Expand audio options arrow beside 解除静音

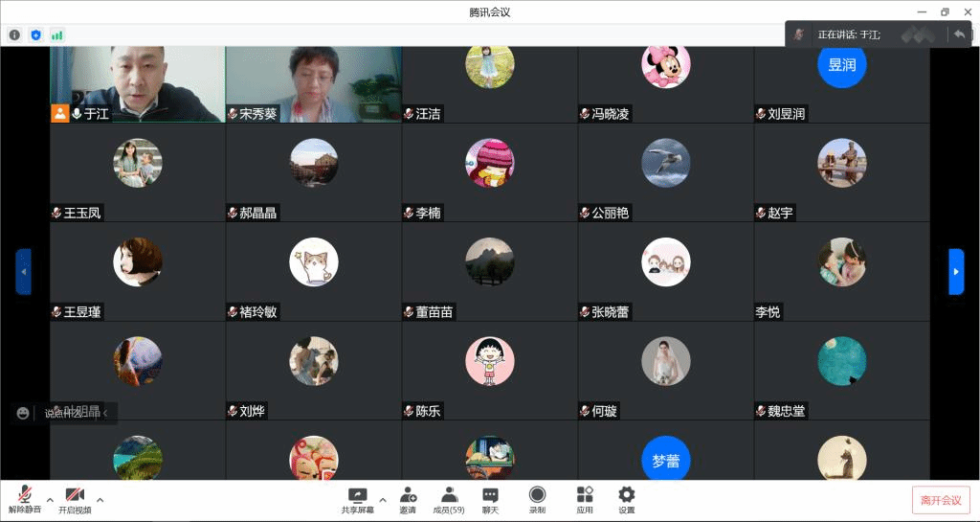[x=50, y=499]
